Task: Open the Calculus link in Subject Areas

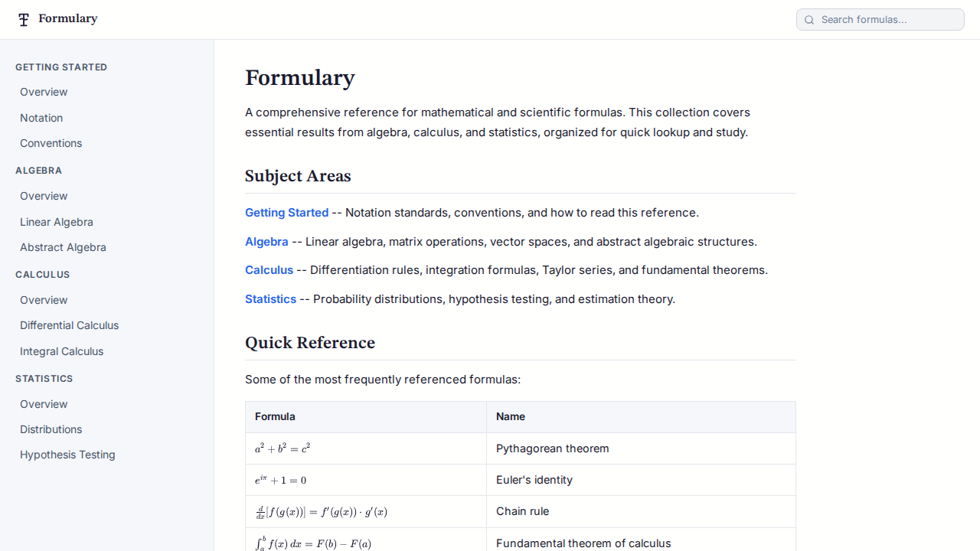Action: [269, 270]
